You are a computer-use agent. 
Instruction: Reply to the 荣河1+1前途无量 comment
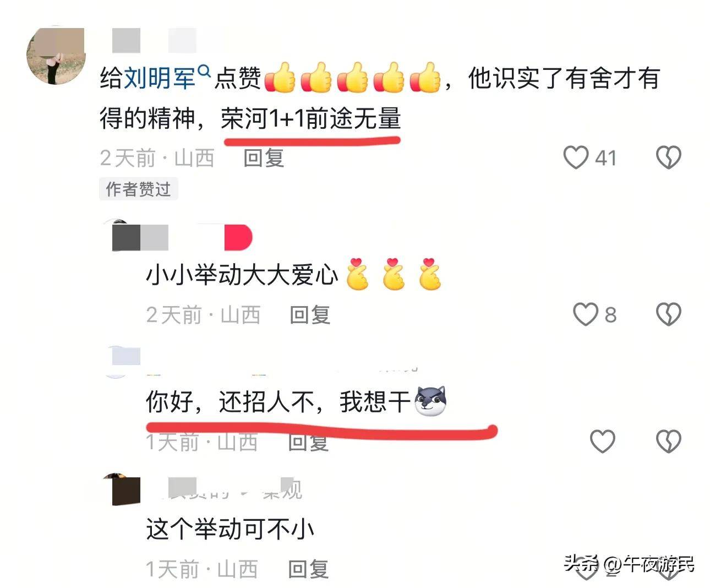[264, 158]
